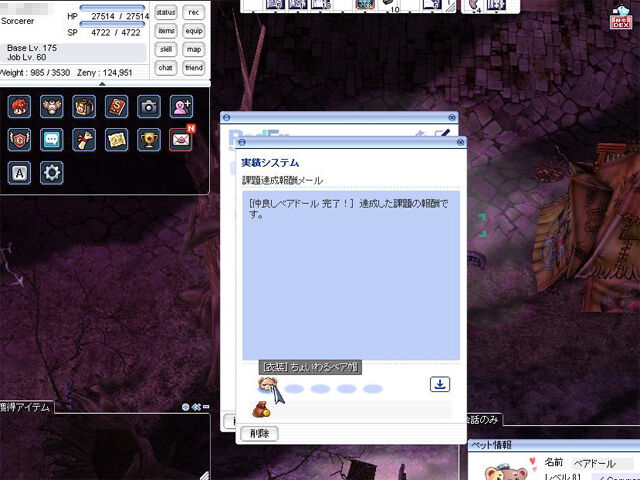This screenshot has width=640, height=480.
Task: Open the trophy achievements icon
Action: (x=149, y=140)
